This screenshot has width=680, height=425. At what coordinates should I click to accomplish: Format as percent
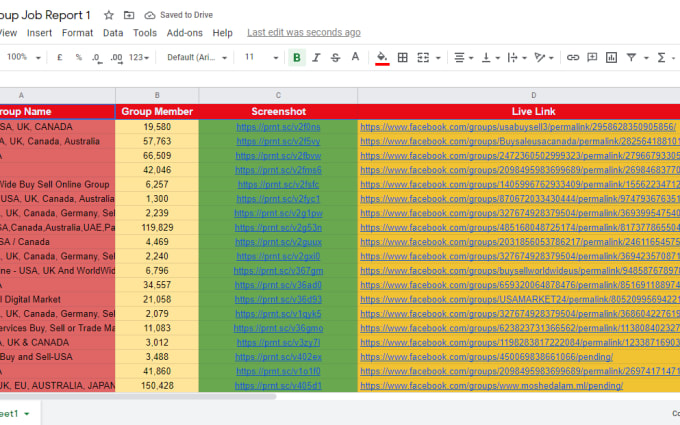click(78, 57)
